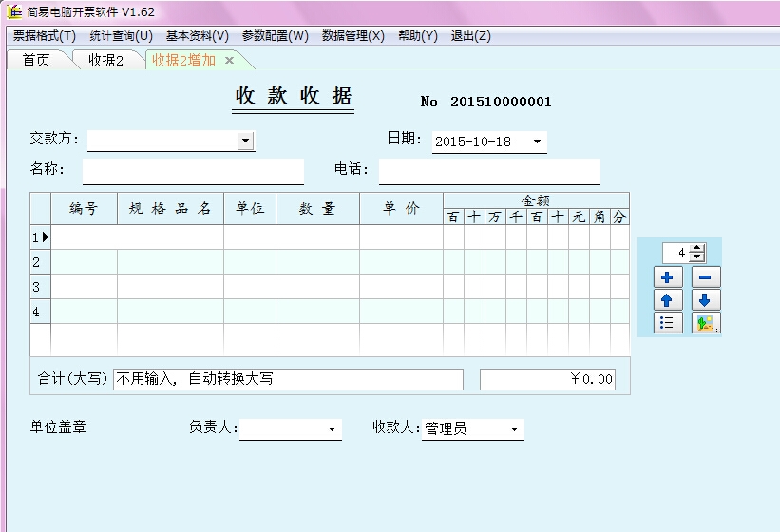Expand the 交款方 dropdown
Image resolution: width=780 pixels, height=532 pixels.
click(245, 141)
